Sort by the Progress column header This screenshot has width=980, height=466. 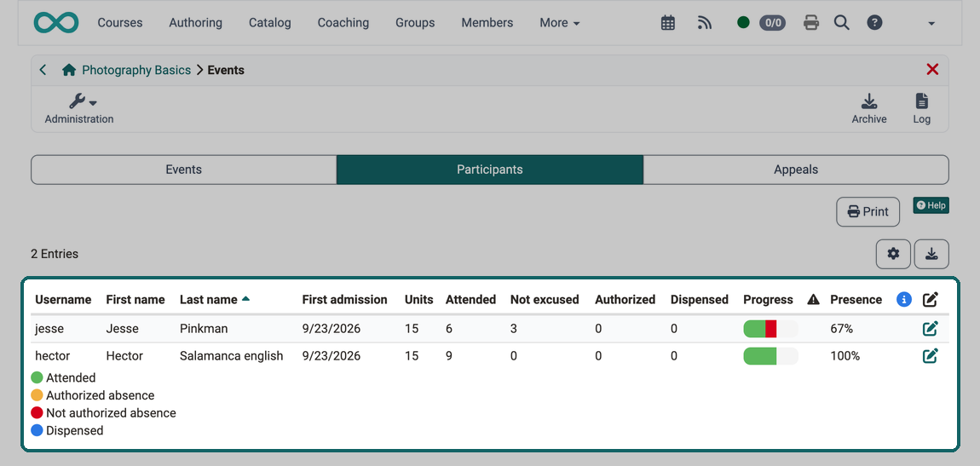click(x=768, y=300)
